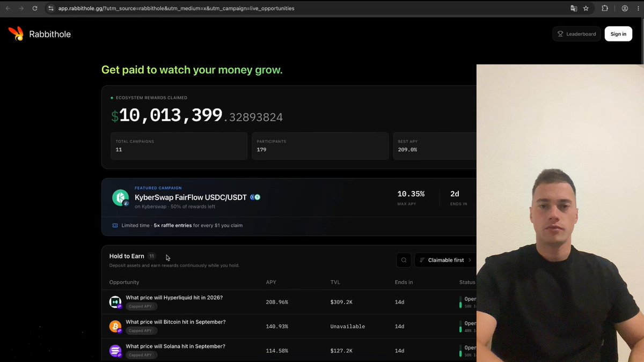Click the Hold to Earn heading

pyautogui.click(x=127, y=256)
